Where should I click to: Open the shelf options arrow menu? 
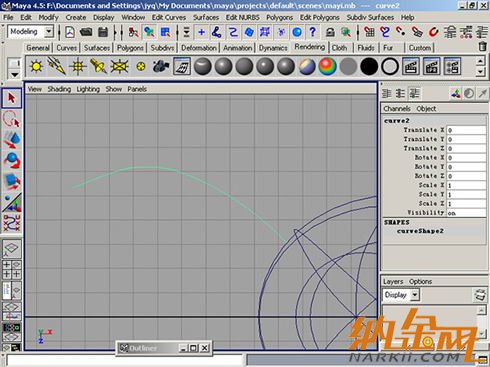[x=15, y=74]
